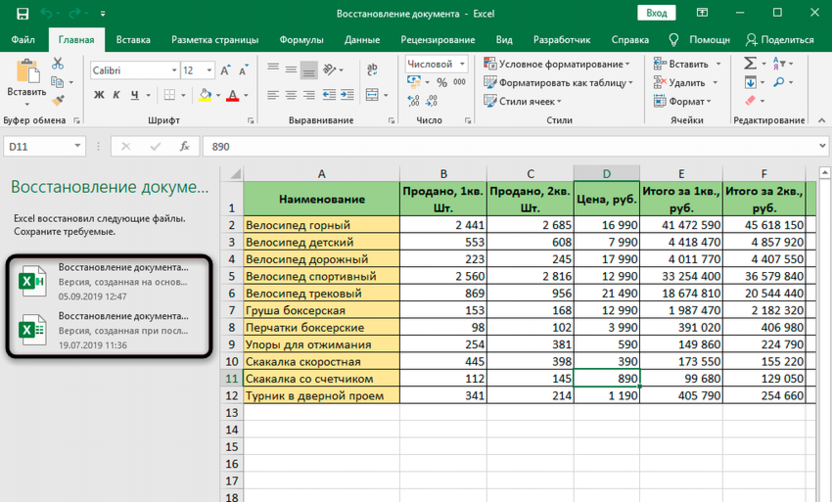Click the Paste clipboard icon
The image size is (832, 502).
[x=27, y=72]
